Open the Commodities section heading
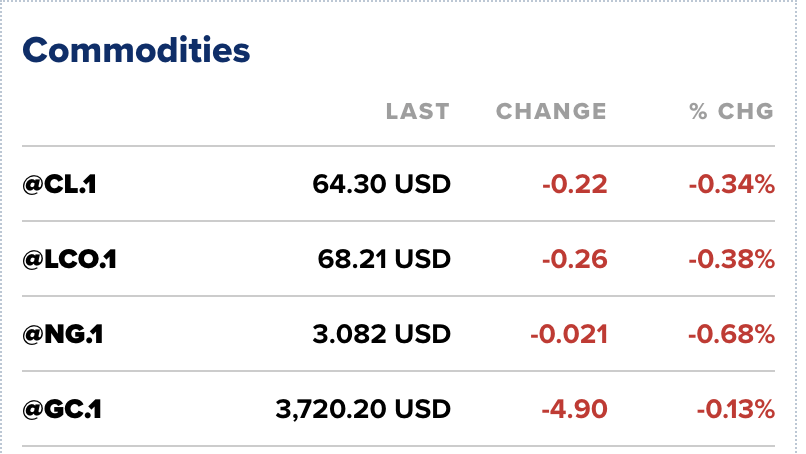Viewport: 806px width, 454px height. tap(136, 49)
